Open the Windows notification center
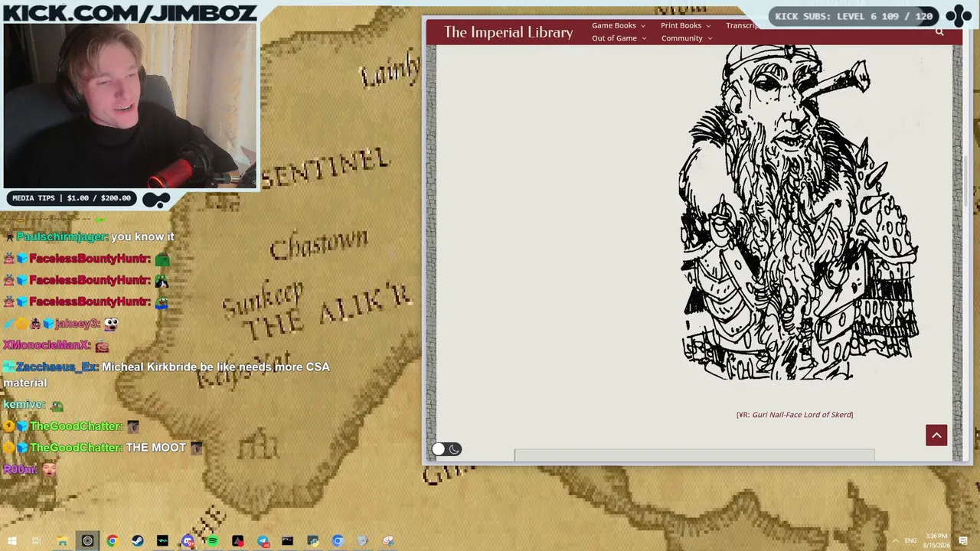Viewport: 980px width, 551px height. tap(964, 541)
